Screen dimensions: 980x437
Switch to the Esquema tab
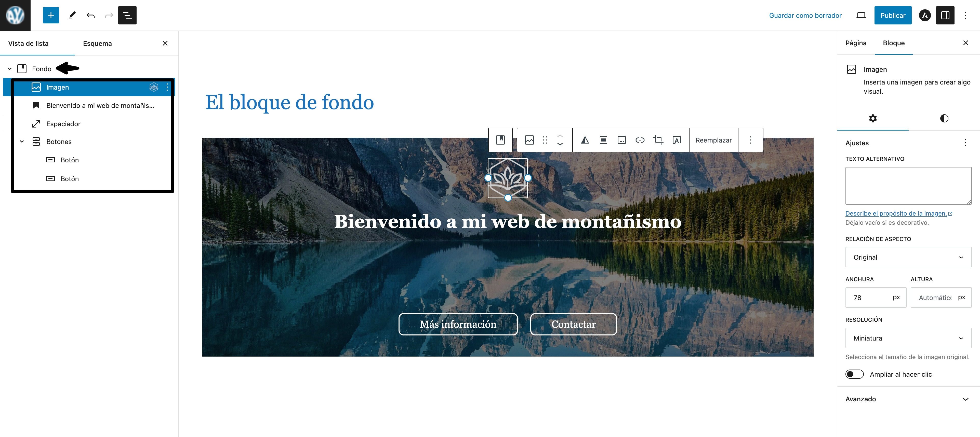pos(97,43)
